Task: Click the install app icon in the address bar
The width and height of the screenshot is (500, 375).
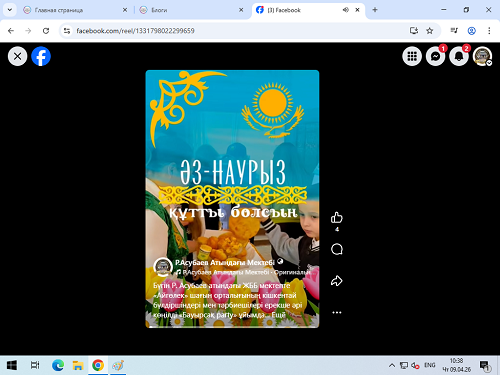Action: tap(414, 31)
